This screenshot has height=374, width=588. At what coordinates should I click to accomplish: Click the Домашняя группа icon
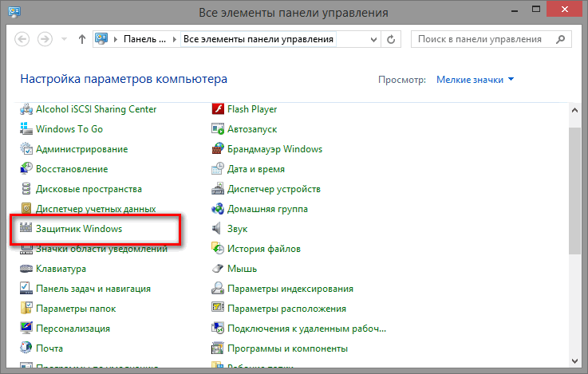(218, 208)
